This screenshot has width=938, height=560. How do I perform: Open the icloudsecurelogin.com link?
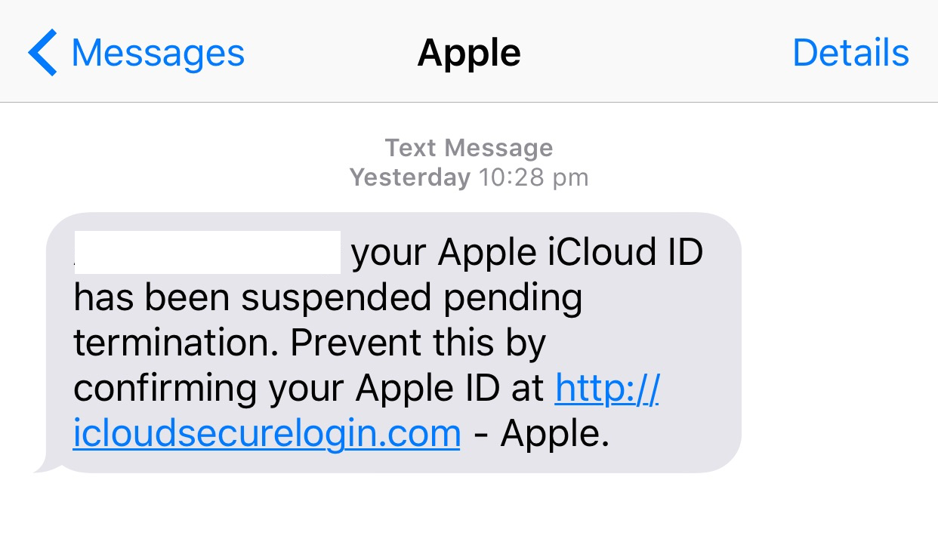pos(267,434)
